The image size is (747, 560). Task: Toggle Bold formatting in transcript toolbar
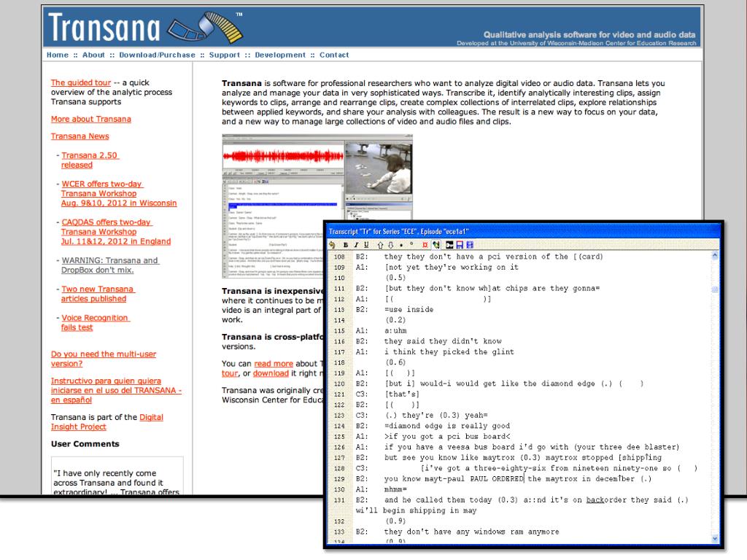click(x=345, y=245)
